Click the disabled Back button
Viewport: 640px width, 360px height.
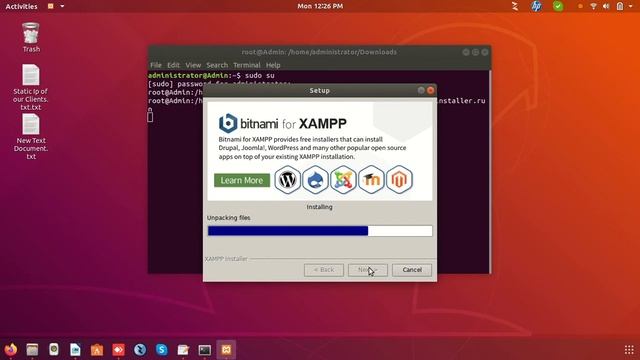[324, 270]
